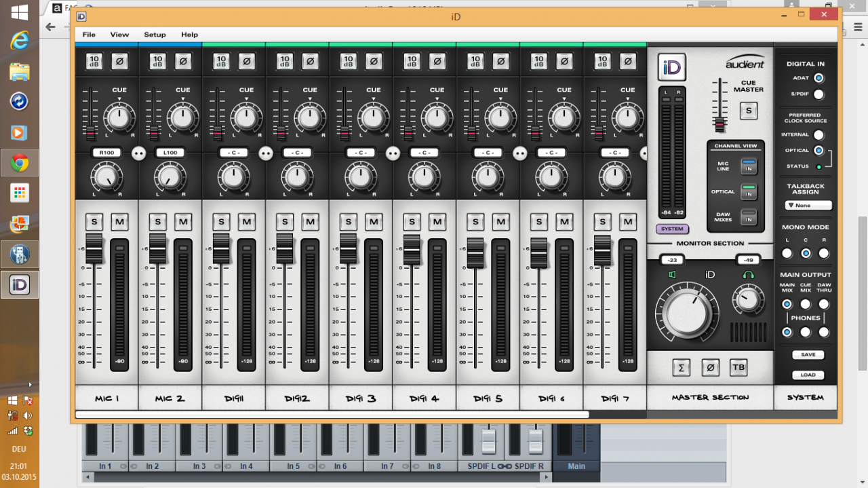Open the Setup menu
This screenshot has height=488, width=868.
tap(155, 35)
